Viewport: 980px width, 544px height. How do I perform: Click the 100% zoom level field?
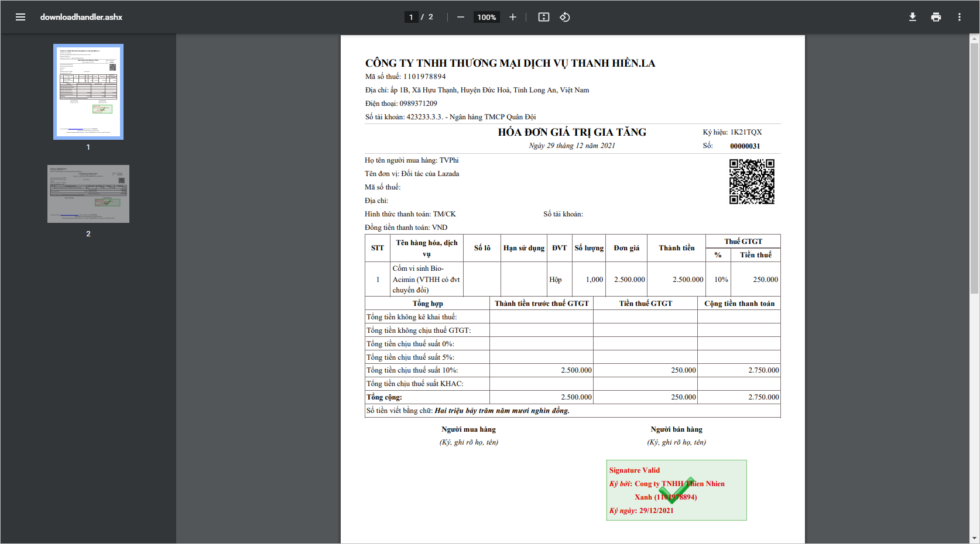pyautogui.click(x=486, y=17)
